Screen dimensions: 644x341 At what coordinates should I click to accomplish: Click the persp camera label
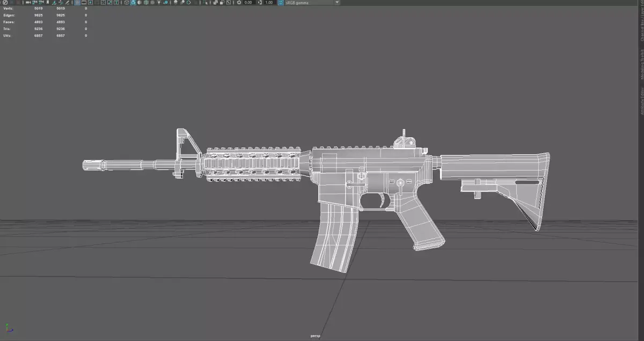pos(316,336)
